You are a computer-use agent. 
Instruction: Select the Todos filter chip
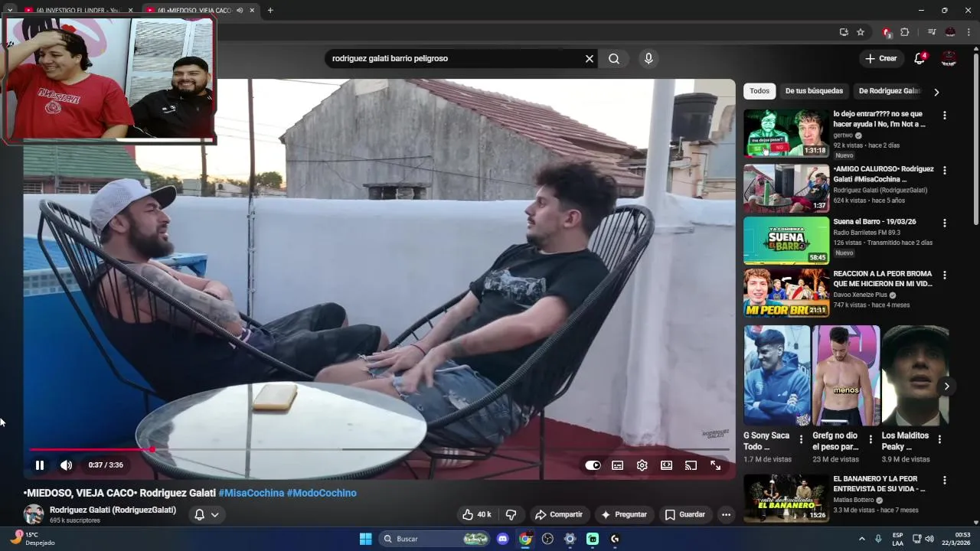pyautogui.click(x=759, y=91)
